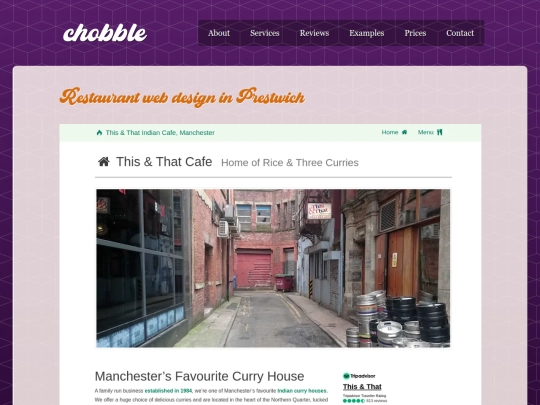Click the Indian curry houses link

tap(302, 391)
